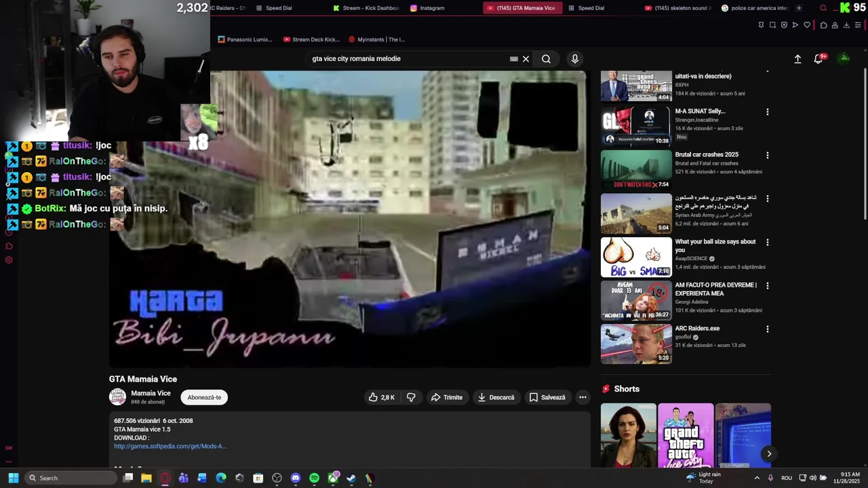Click the YouTube search magnifier button
868x488 pixels.
(546, 59)
